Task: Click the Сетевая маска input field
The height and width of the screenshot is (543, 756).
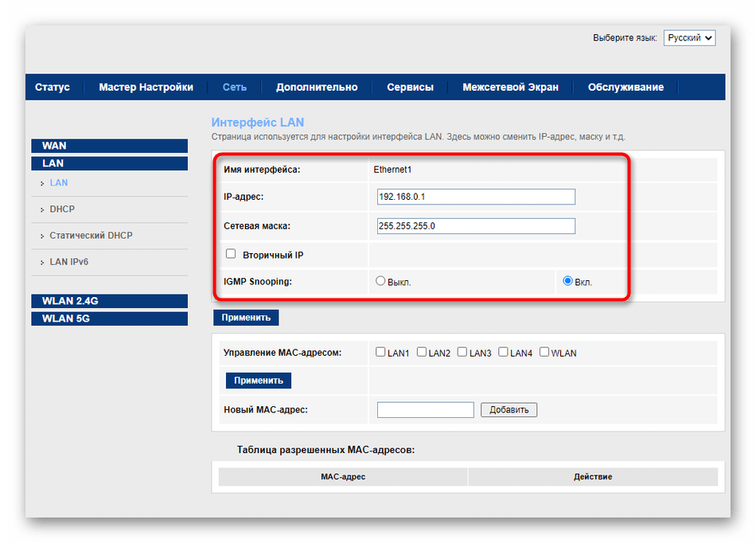Action: (x=476, y=226)
